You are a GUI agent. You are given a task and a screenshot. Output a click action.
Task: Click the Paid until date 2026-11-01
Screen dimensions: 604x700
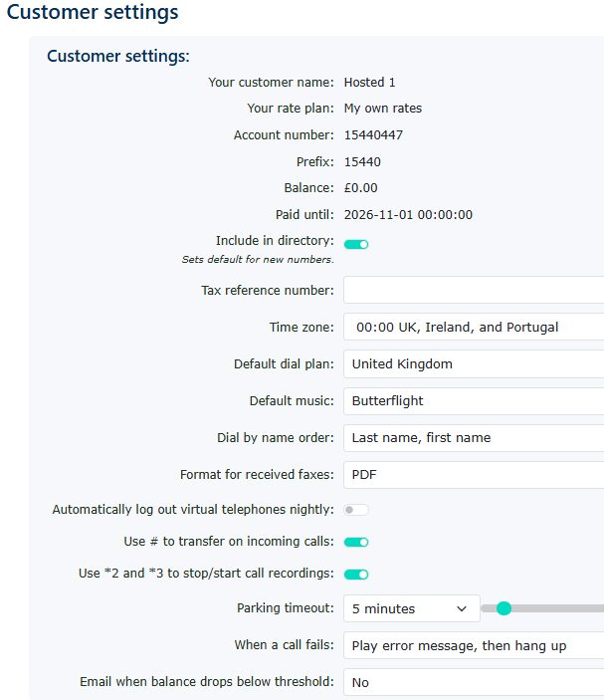pos(378,215)
